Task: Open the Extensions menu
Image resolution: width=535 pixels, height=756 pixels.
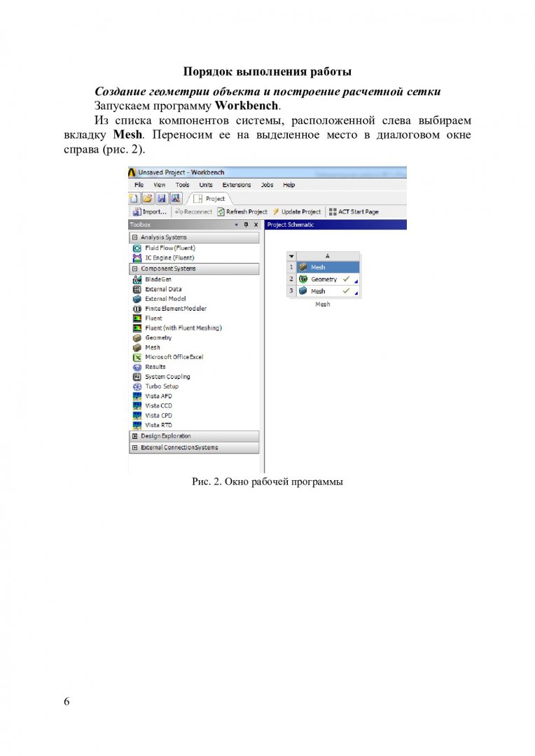Action: click(x=237, y=185)
